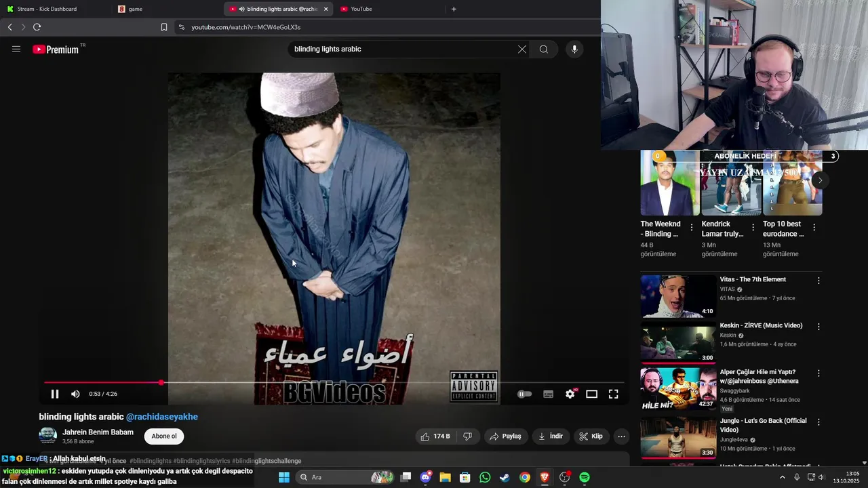
Task: Click the YouTube search input field
Action: (x=400, y=49)
